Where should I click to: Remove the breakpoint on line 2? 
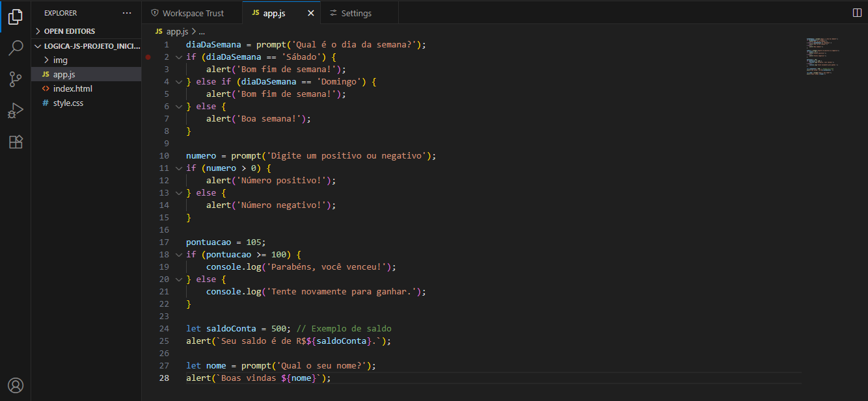(x=148, y=57)
